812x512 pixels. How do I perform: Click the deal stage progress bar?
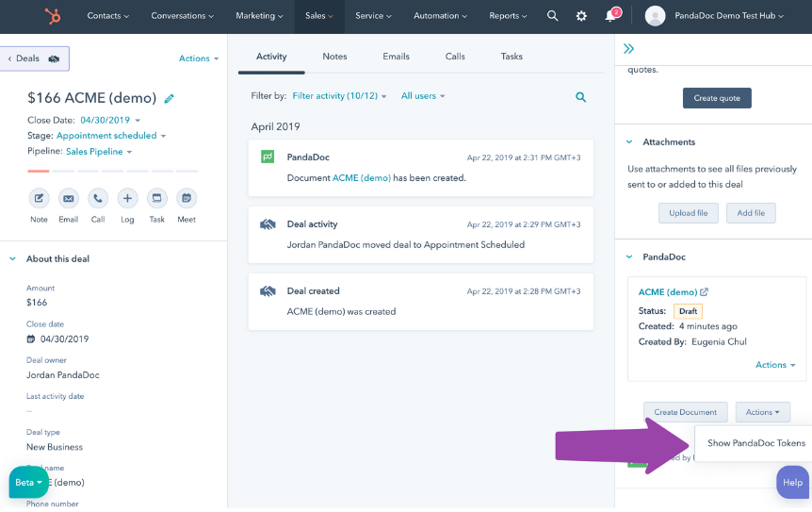coord(113,171)
